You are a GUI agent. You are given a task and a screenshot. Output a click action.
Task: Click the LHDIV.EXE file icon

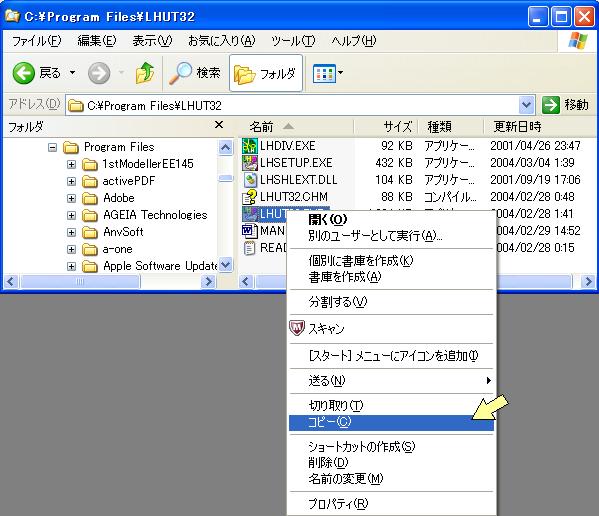click(x=250, y=146)
